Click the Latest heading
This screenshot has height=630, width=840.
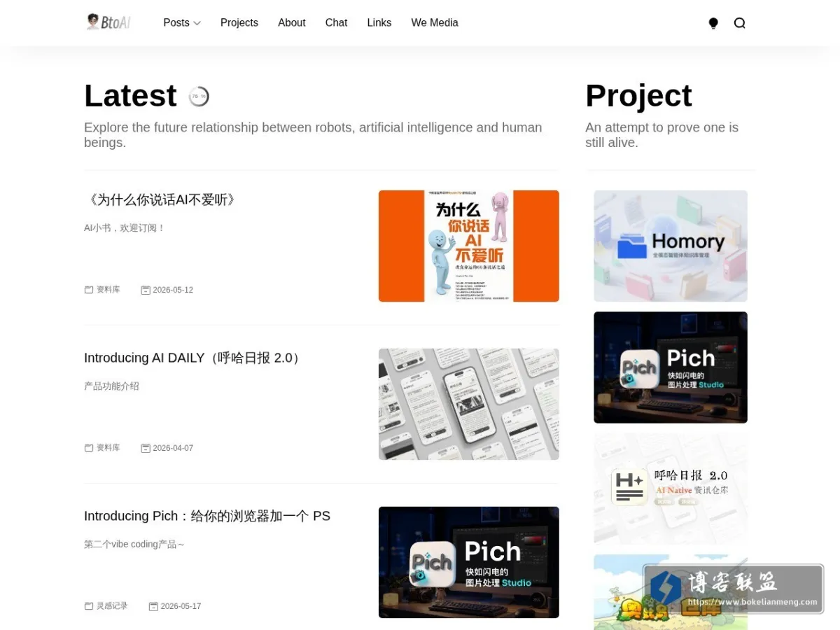[130, 96]
